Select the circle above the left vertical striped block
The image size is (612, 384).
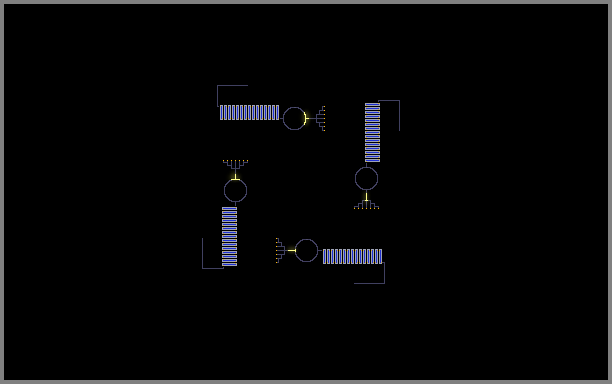point(235,190)
